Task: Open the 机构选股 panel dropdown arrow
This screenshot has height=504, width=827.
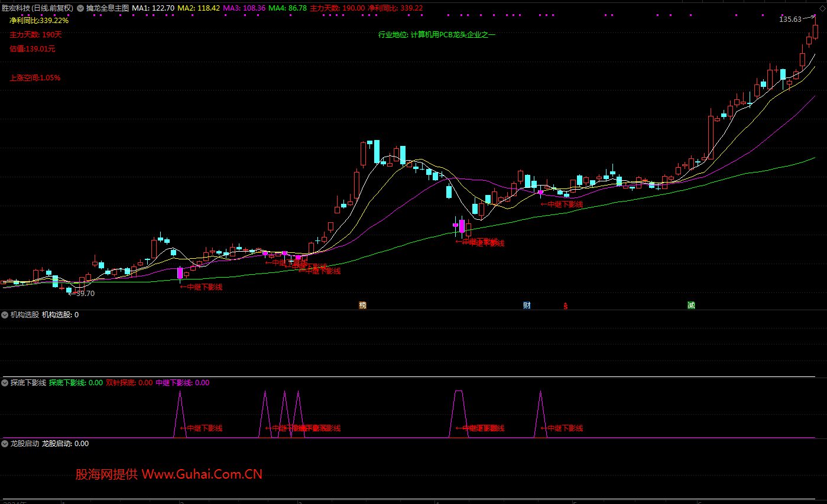Action: pos(5,315)
